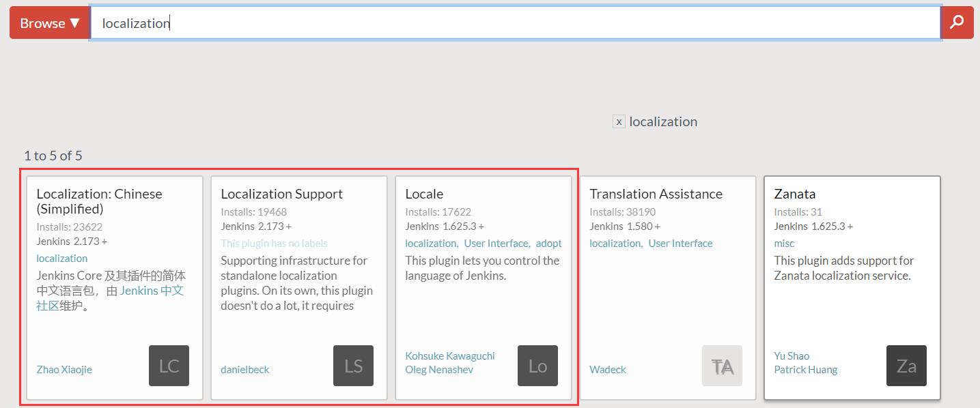This screenshot has width=980, height=408.
Task: Open maintainer Zhao Xiaojie
Action: click(64, 370)
